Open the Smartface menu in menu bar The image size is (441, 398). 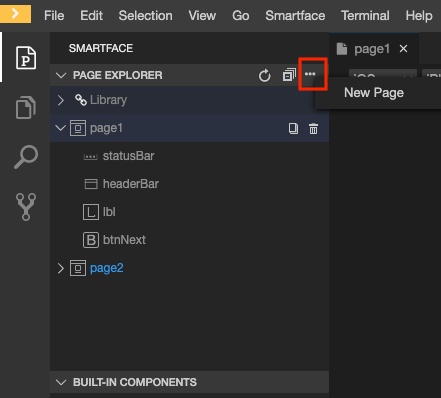click(x=295, y=16)
